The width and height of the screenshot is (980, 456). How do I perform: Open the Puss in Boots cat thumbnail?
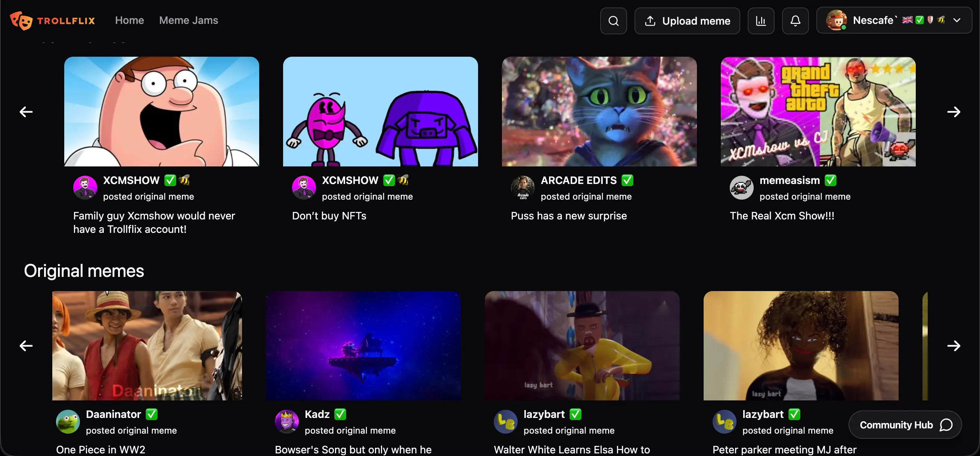pyautogui.click(x=599, y=112)
